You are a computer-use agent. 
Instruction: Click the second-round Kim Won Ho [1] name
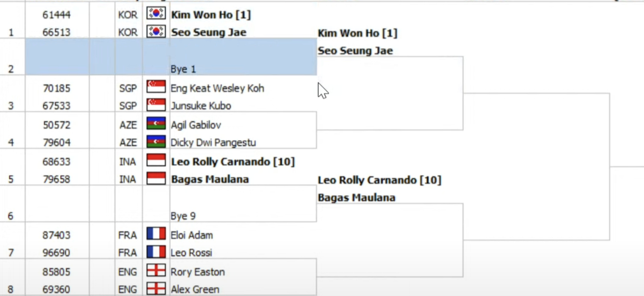357,33
